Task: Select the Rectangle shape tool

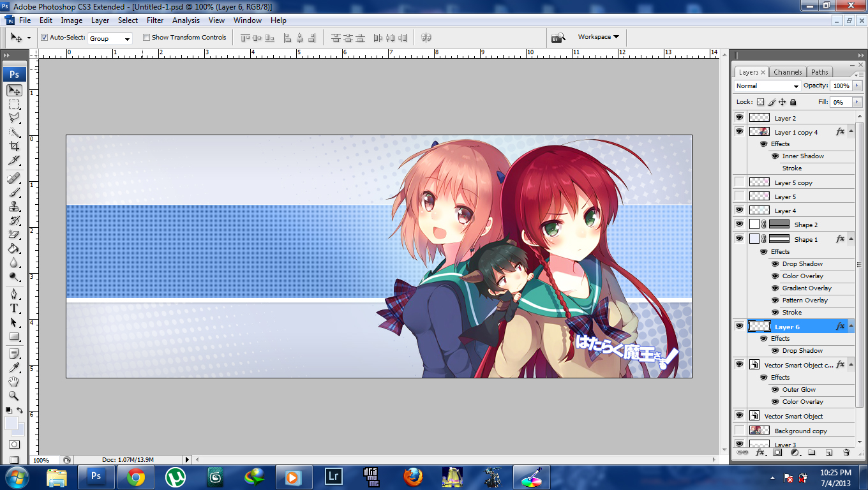Action: tap(14, 336)
